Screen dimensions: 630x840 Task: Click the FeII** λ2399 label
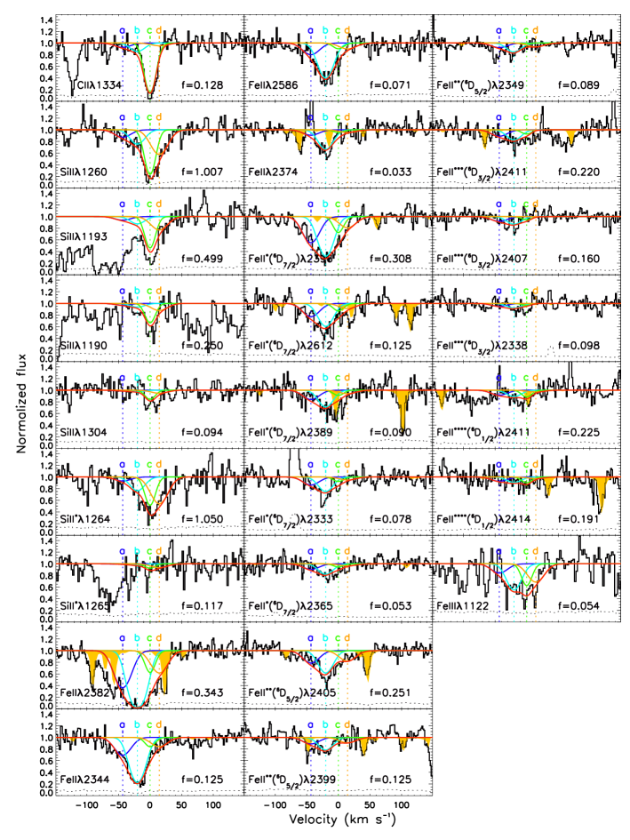(x=292, y=779)
